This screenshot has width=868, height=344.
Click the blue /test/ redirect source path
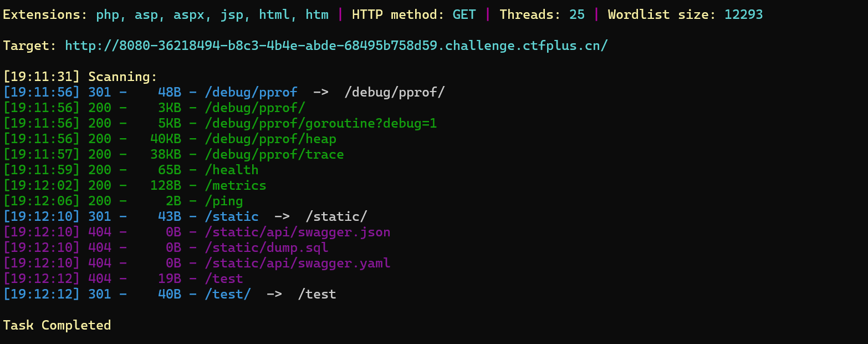pos(228,294)
